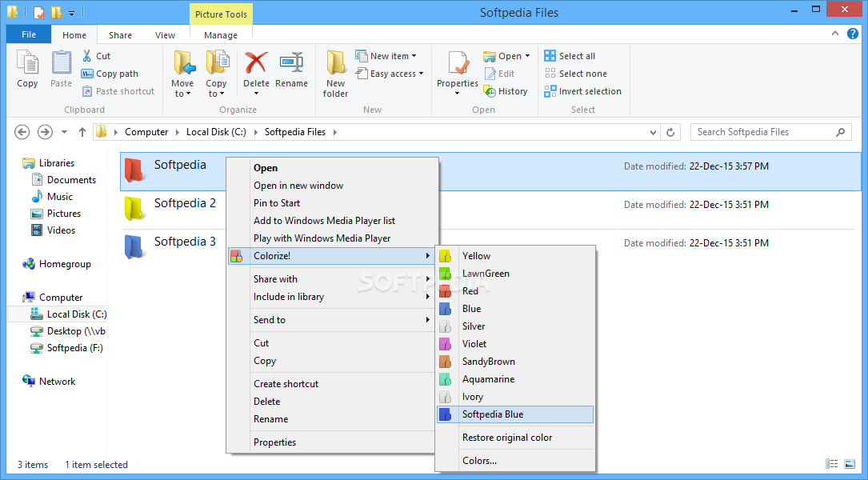Click the Cut scissors icon in ribbon
This screenshot has width=868, height=480.
(87, 55)
